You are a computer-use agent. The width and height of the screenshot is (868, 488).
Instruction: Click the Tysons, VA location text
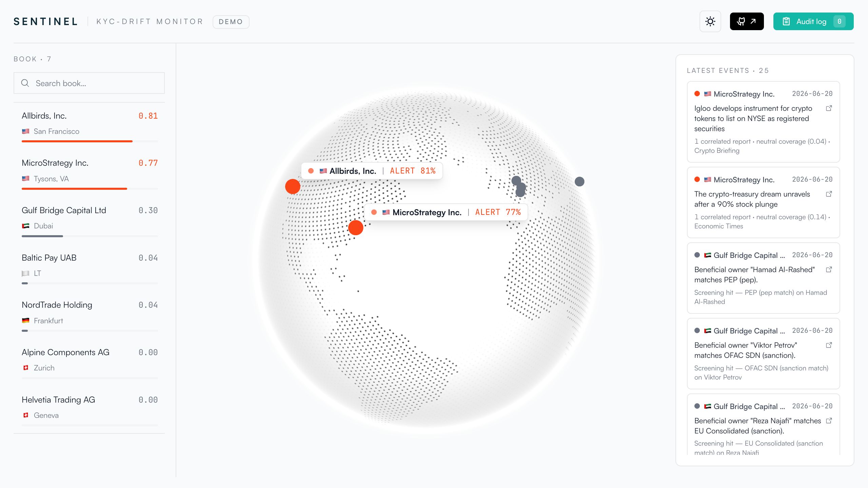[x=51, y=179]
